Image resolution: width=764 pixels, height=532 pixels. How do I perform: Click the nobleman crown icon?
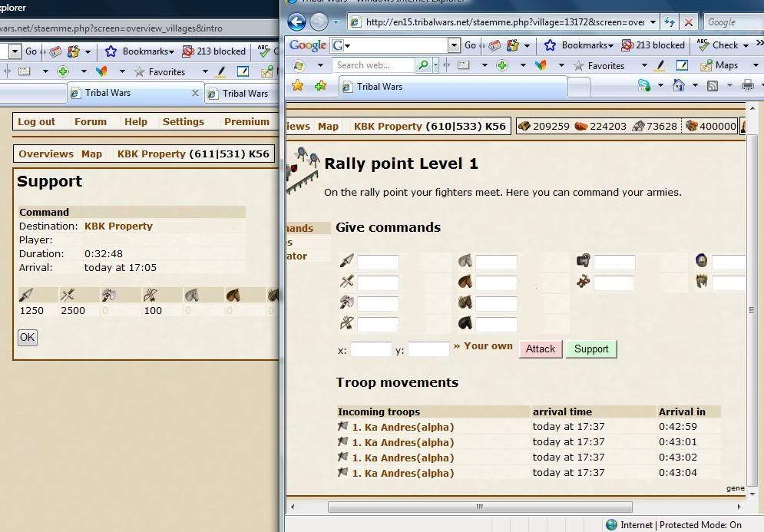pos(702,282)
